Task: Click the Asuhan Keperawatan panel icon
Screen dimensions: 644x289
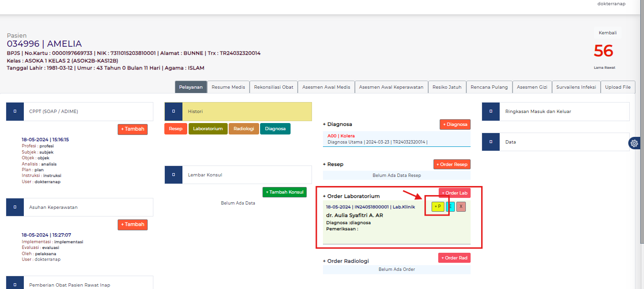Action: point(15,207)
